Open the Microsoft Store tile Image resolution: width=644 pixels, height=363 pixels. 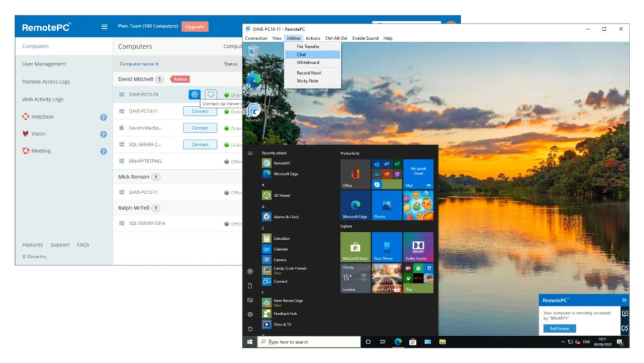[x=355, y=247]
